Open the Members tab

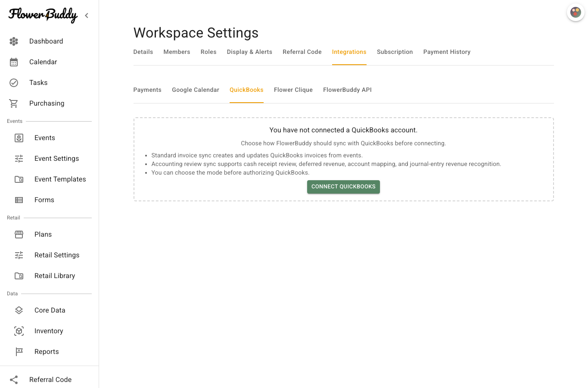click(x=177, y=52)
